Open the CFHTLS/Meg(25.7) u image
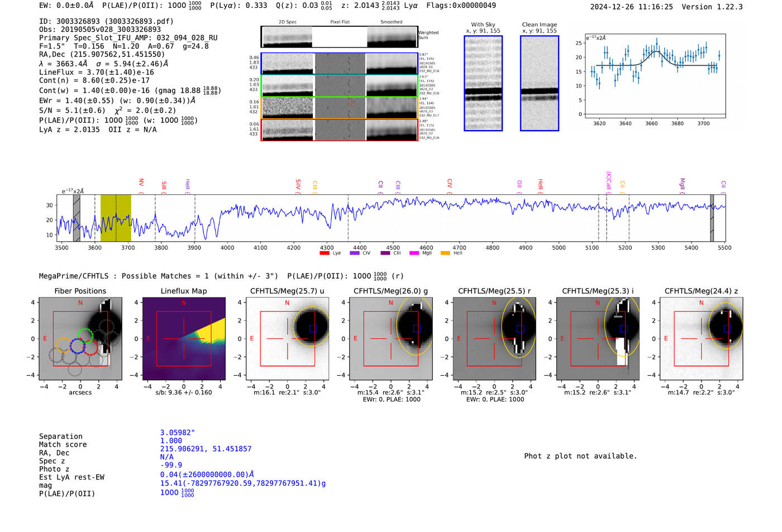The height and width of the screenshot is (532, 782). click(288, 338)
